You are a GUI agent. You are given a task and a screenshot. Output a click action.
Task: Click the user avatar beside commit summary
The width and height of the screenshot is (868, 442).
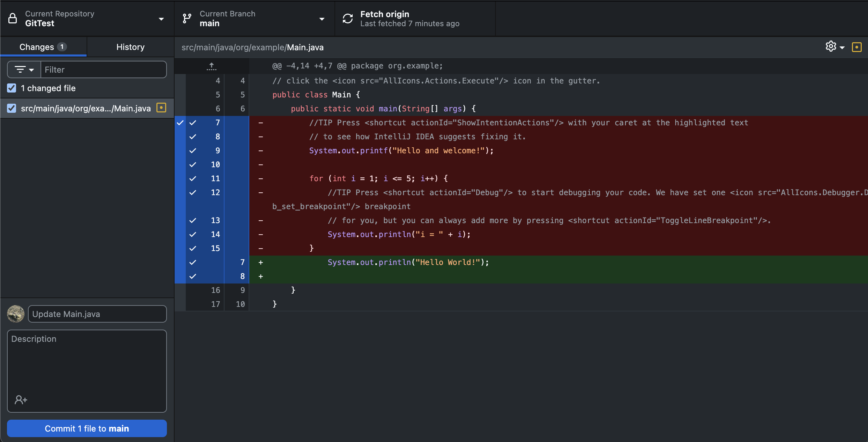16,314
